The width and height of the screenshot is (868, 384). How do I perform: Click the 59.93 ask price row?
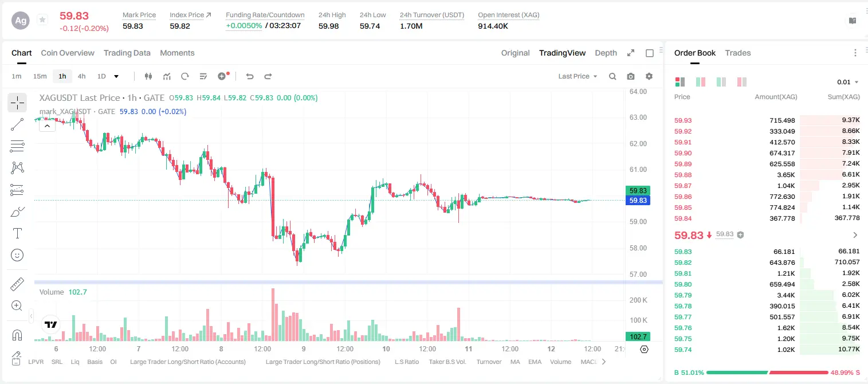point(767,120)
